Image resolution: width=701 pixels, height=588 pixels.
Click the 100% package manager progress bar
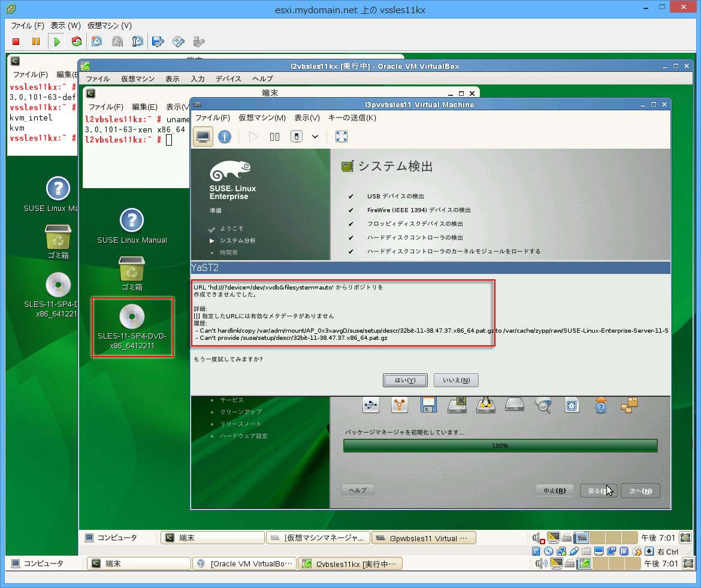tap(500, 445)
